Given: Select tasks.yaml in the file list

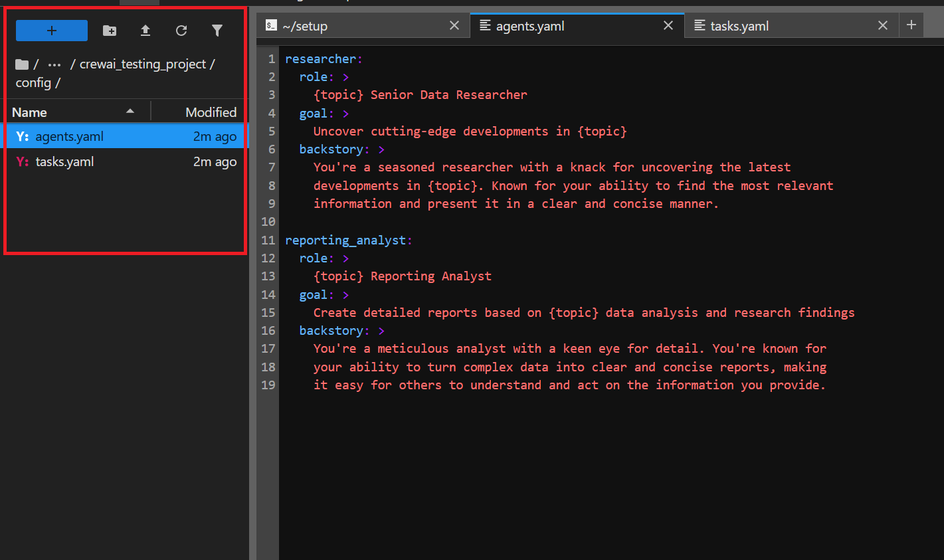Looking at the screenshot, I should (126, 161).
